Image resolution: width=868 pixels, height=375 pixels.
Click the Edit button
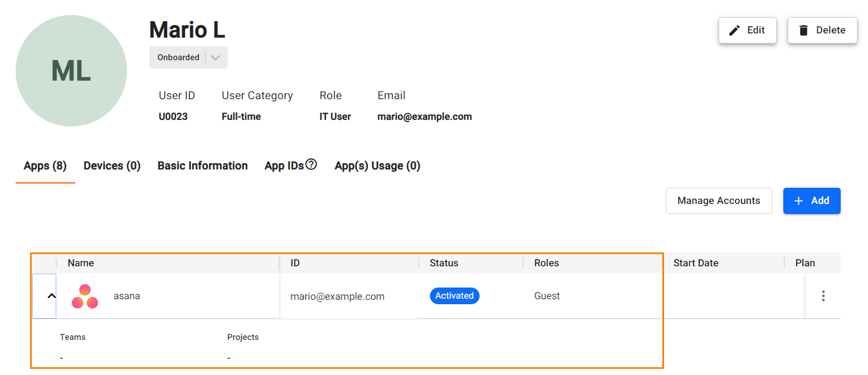[747, 30]
